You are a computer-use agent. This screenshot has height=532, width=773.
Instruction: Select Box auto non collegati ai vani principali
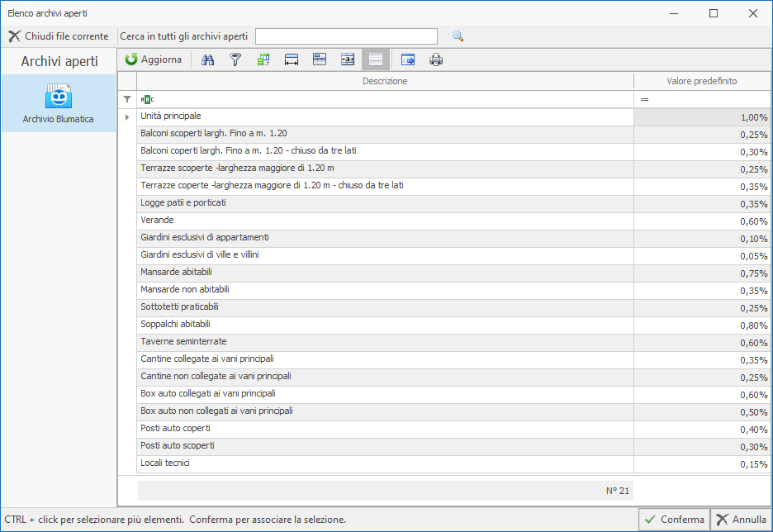pyautogui.click(x=385, y=412)
